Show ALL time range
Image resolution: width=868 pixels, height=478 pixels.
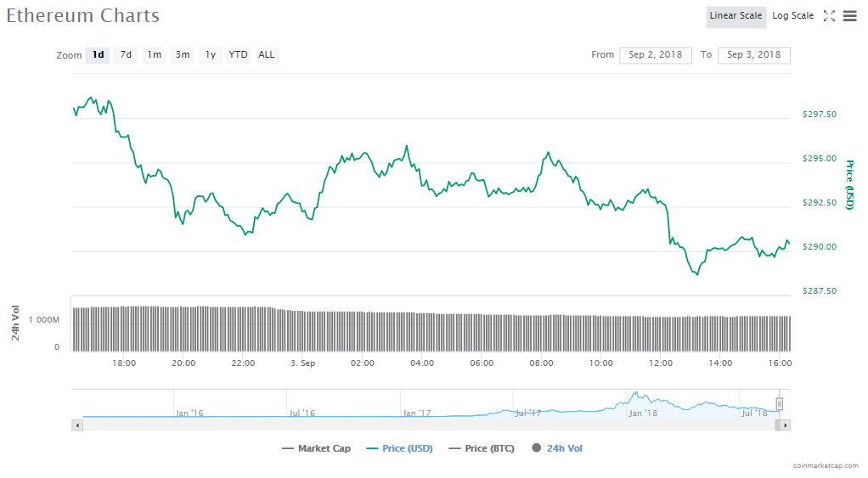click(x=267, y=55)
